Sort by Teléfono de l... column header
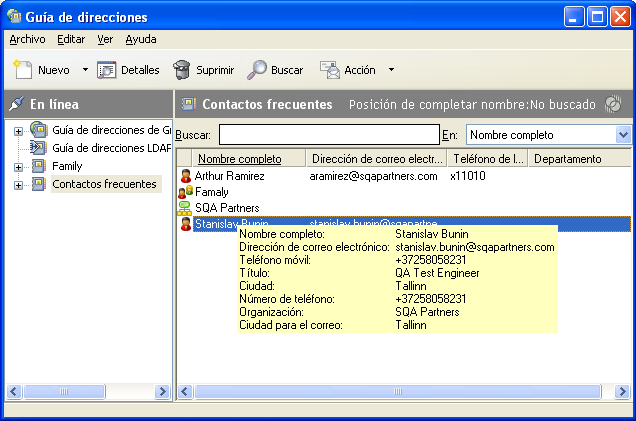 [x=488, y=159]
